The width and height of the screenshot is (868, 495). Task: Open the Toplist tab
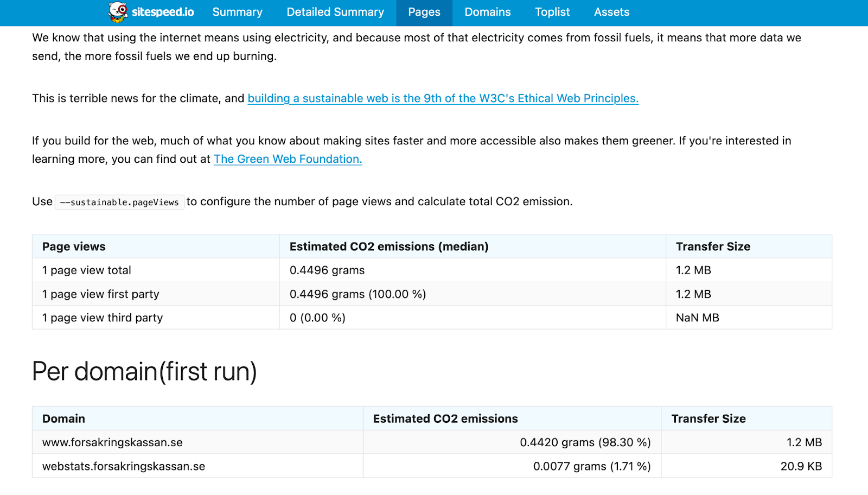click(552, 12)
